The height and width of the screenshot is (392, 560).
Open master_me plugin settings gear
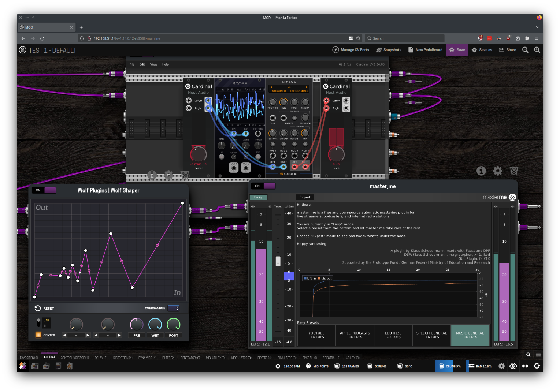tap(498, 171)
